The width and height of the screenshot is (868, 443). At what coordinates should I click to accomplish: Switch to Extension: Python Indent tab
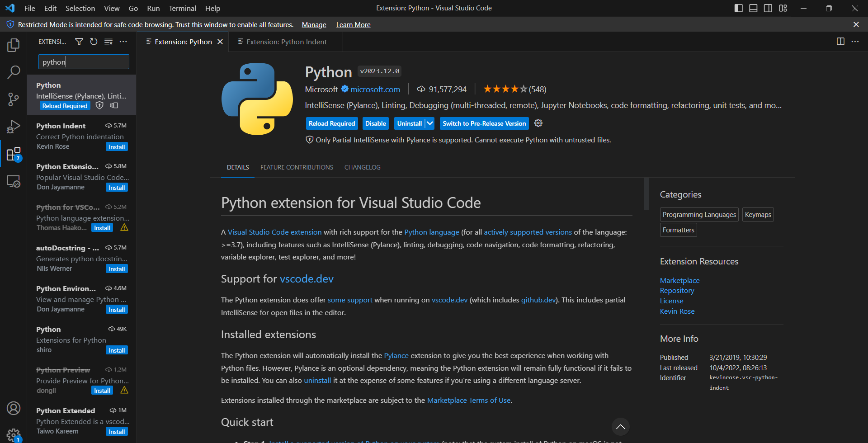coord(286,42)
